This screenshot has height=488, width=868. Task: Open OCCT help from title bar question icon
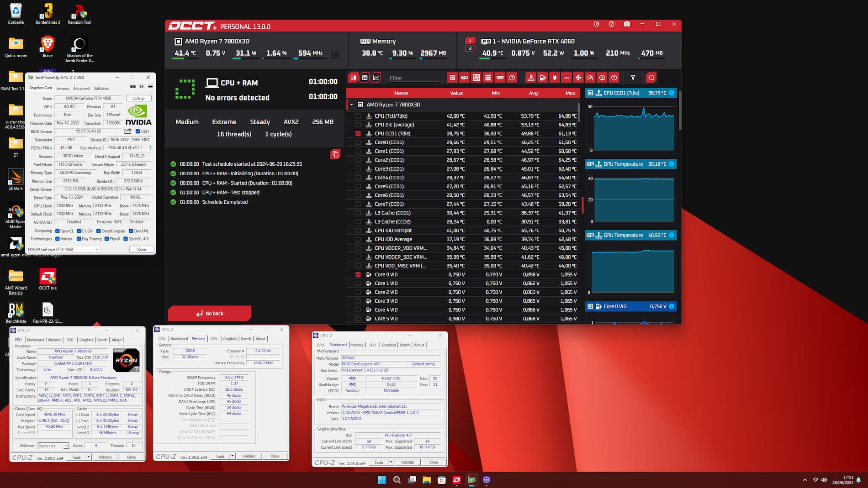[612, 24]
